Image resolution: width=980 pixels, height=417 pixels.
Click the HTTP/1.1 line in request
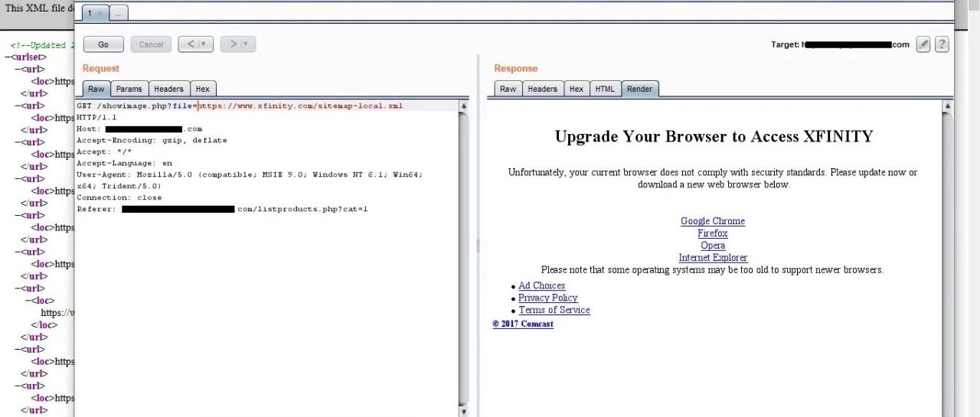click(96, 117)
